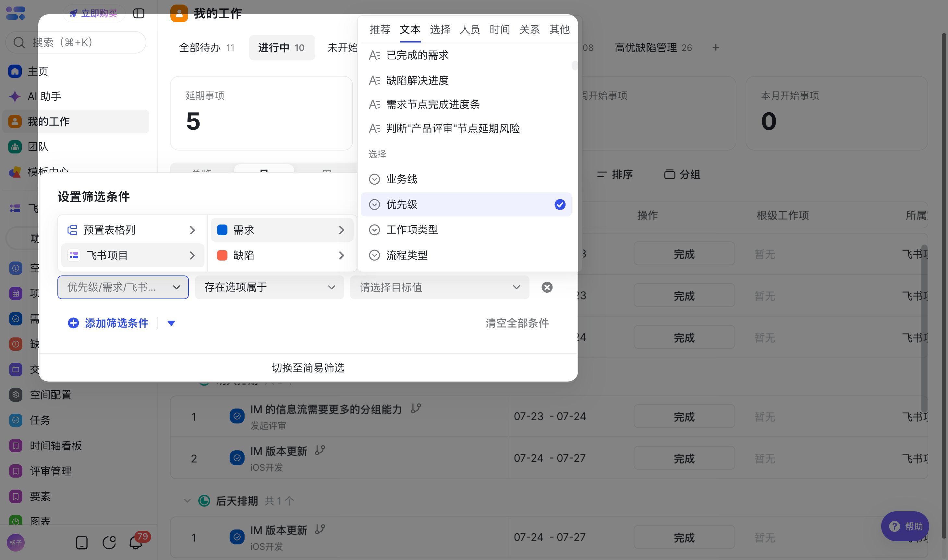Select 我的工作 in the sidebar

[x=76, y=122]
